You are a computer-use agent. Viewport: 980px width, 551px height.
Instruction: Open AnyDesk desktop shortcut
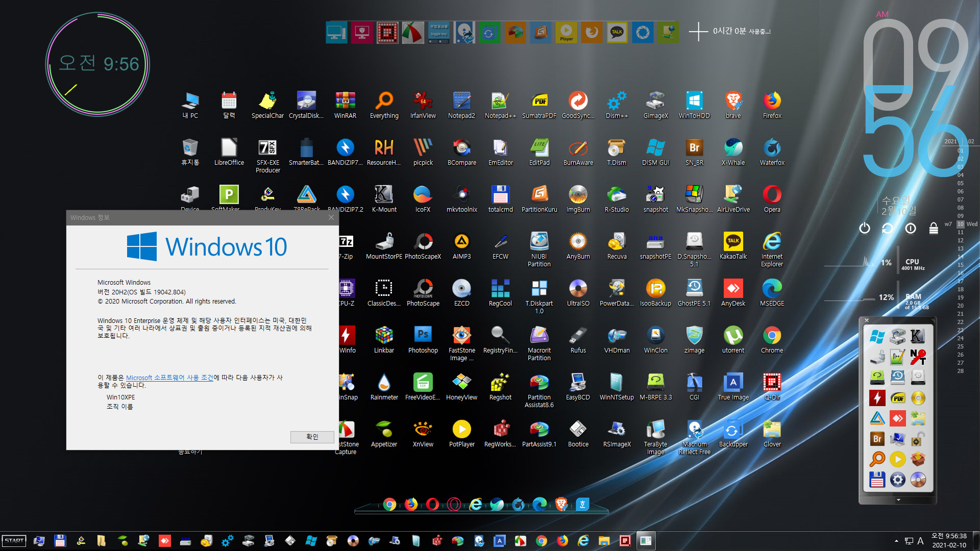point(733,293)
